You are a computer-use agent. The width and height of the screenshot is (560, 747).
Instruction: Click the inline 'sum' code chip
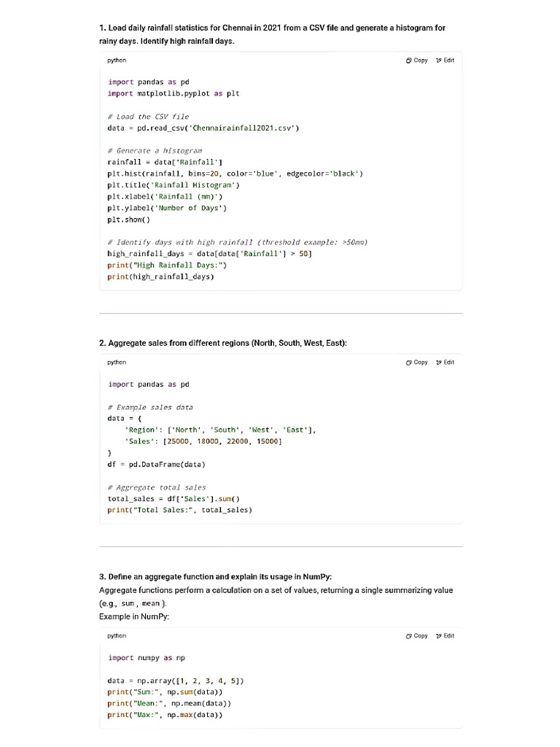point(128,604)
